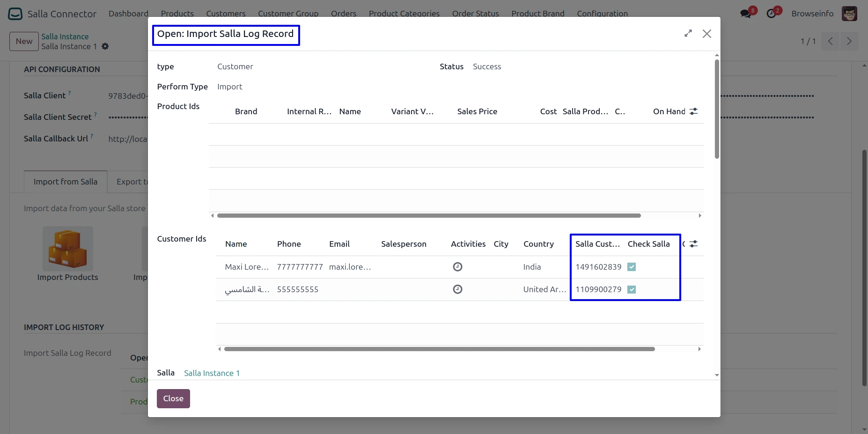868x434 pixels.
Task: Toggle Check Salla checkbox for customer 1109900279
Action: click(x=632, y=289)
